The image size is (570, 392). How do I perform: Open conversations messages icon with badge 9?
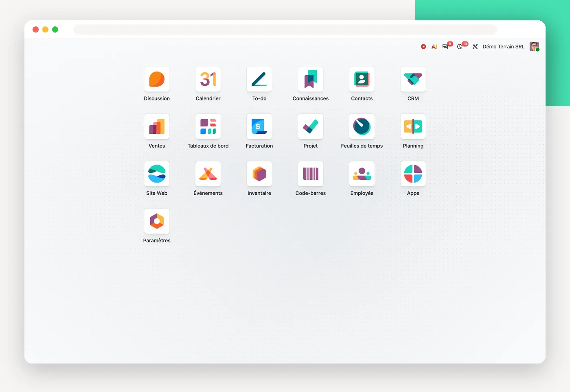pyautogui.click(x=445, y=47)
